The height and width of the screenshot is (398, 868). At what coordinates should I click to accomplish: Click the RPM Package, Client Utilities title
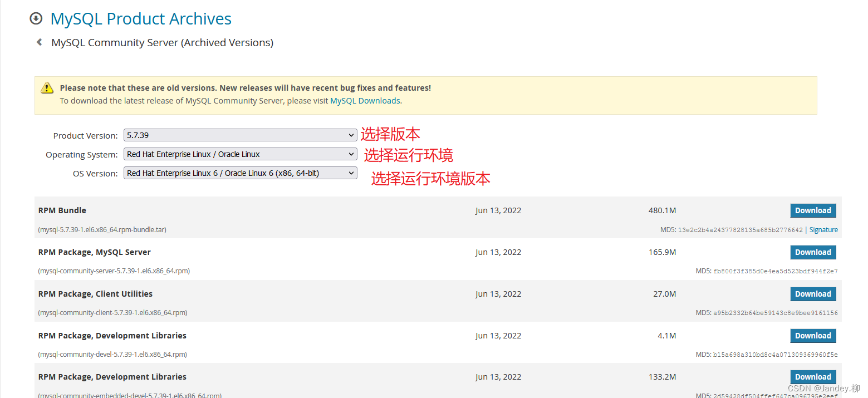click(x=95, y=294)
